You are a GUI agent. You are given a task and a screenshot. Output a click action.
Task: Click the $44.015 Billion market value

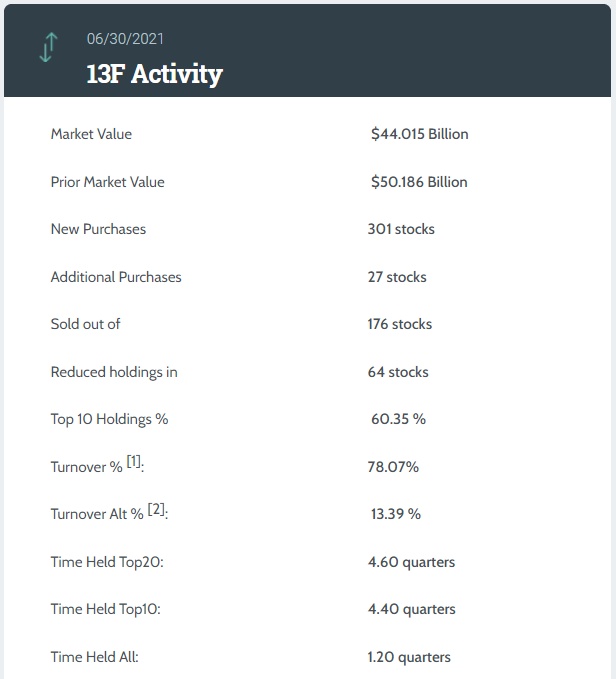tap(419, 134)
